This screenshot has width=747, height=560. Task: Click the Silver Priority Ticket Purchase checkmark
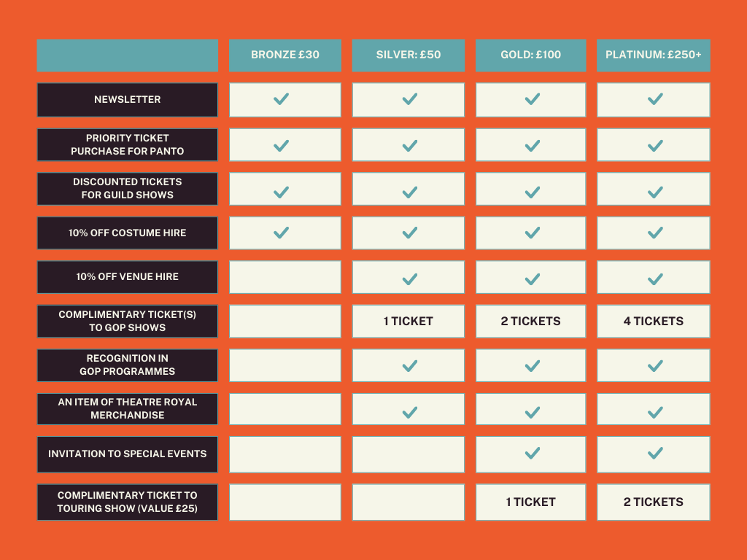pos(410,146)
